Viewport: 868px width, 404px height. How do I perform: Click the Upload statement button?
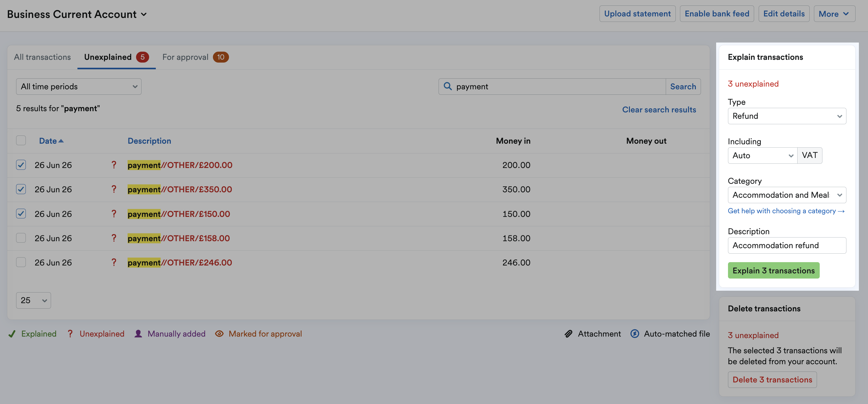tap(637, 14)
